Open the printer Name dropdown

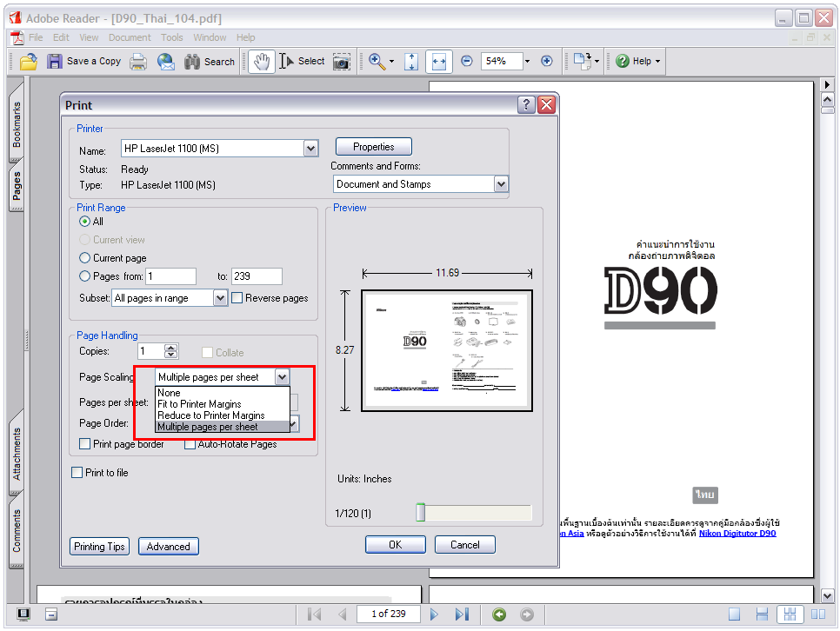point(310,149)
